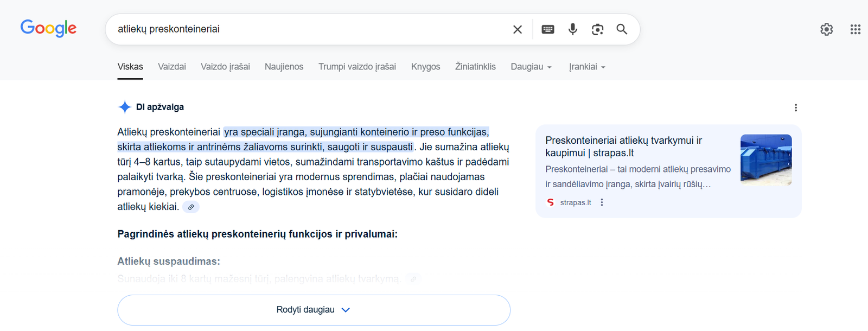Clear the search box with X icon
This screenshot has height=331, width=868.
518,29
